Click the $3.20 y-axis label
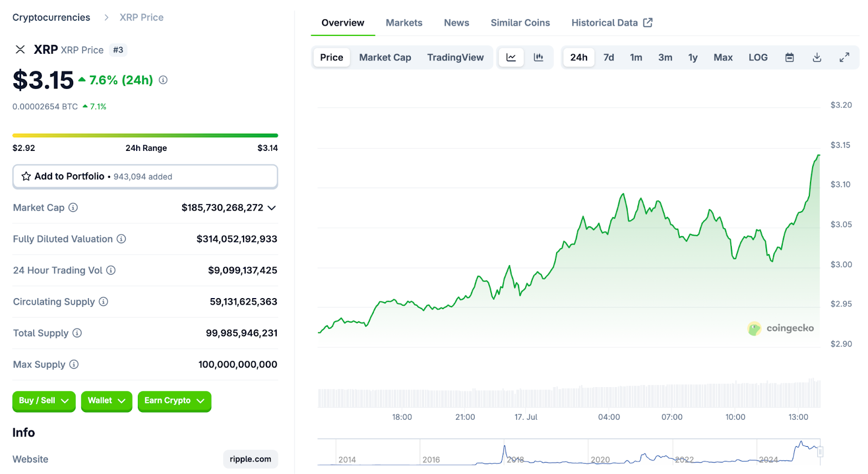 tap(841, 105)
